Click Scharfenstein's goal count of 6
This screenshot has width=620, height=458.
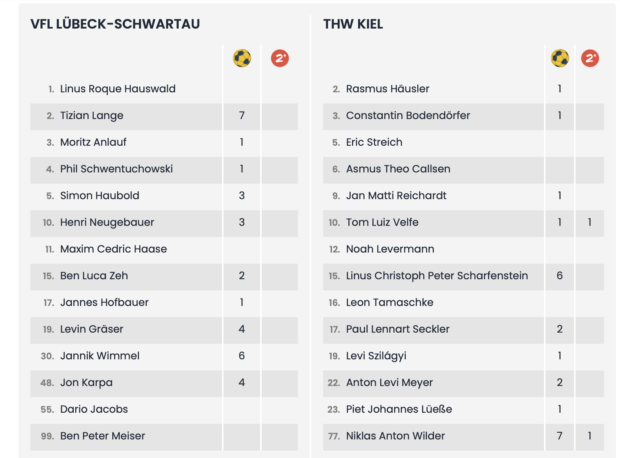tap(560, 276)
